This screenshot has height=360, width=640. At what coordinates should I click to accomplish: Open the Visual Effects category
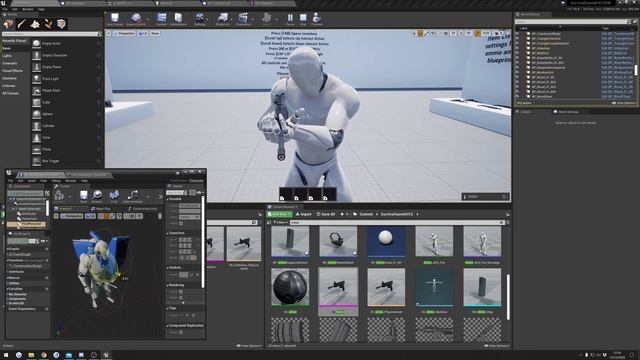pos(14,71)
